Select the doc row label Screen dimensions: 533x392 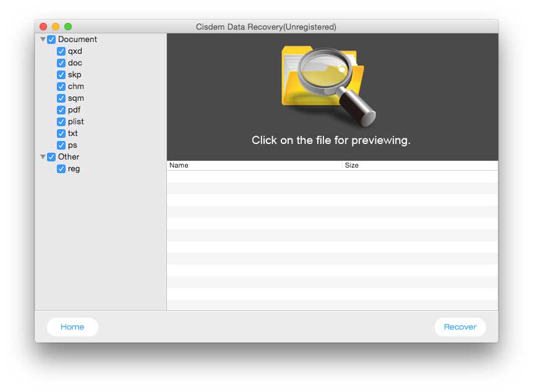click(x=75, y=63)
